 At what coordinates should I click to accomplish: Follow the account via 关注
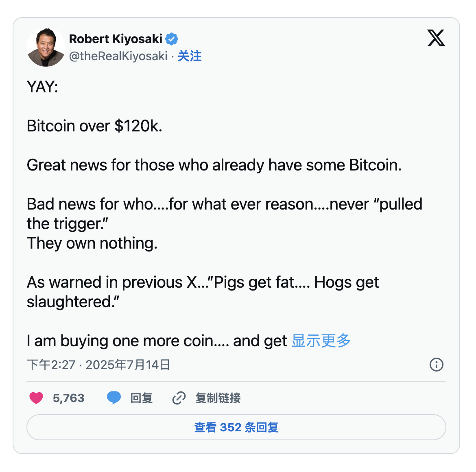190,56
